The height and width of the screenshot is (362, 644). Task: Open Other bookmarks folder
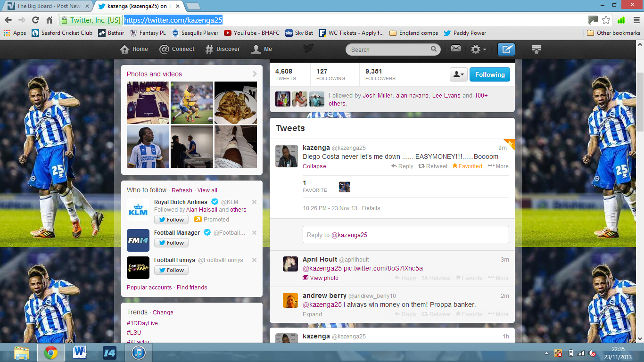tap(613, 33)
